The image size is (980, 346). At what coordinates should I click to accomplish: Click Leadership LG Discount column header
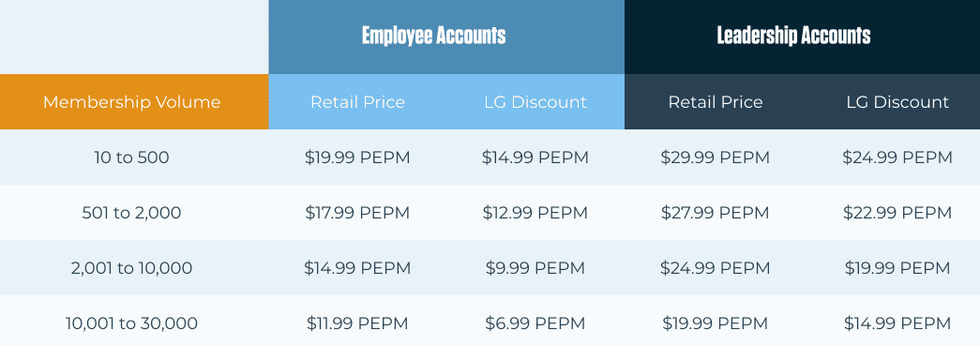pos(897,102)
